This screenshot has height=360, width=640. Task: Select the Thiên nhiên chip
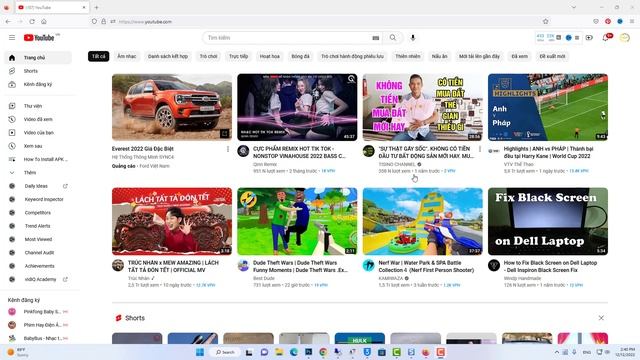(x=407, y=56)
